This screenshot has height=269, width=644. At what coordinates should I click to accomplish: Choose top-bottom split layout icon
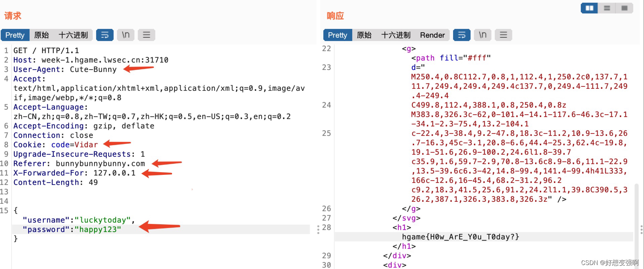click(x=607, y=8)
